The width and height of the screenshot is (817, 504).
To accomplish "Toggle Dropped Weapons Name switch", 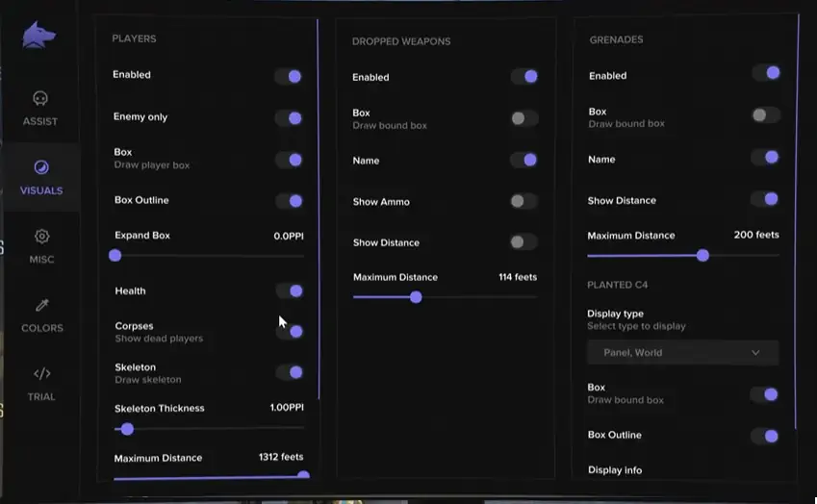I will pos(524,160).
